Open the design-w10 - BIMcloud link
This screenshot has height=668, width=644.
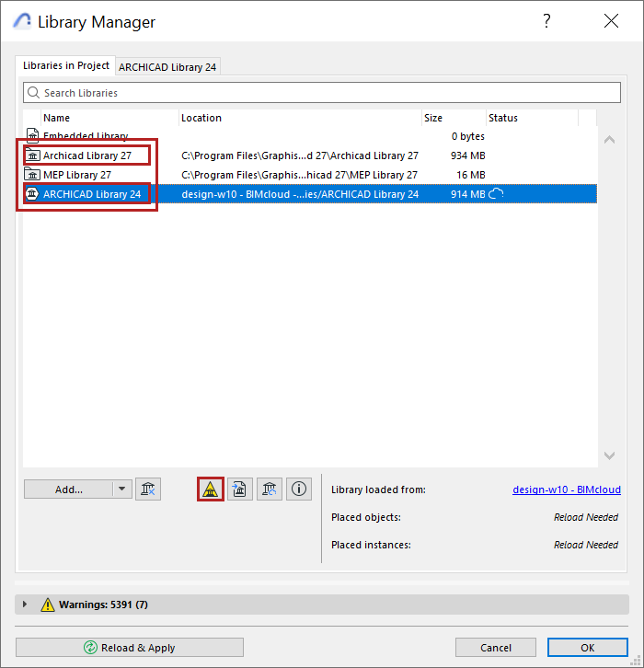567,489
